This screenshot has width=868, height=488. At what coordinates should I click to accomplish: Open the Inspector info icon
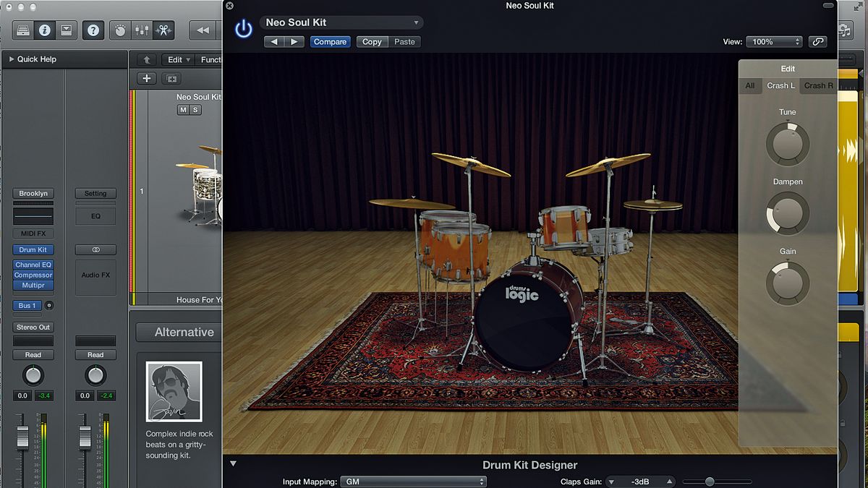[x=44, y=30]
